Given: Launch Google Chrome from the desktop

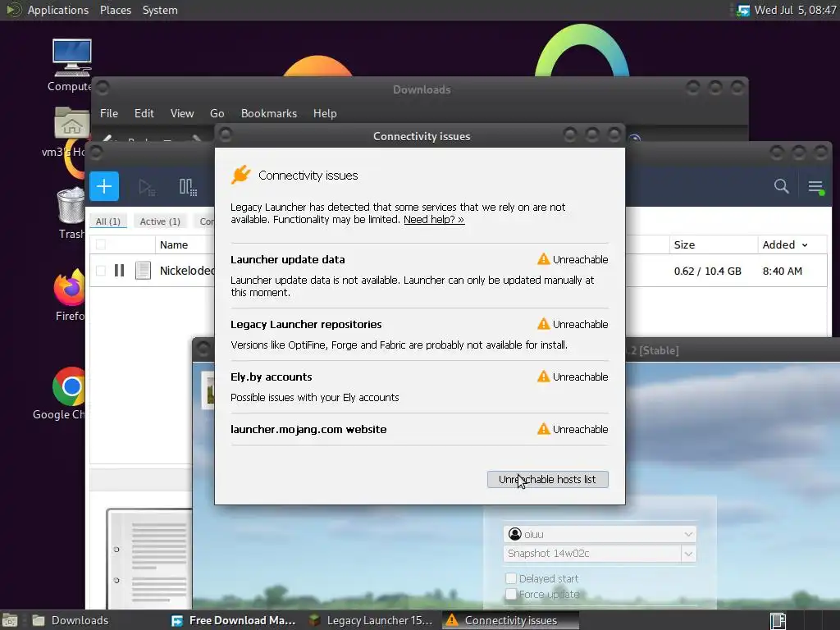Looking at the screenshot, I should [x=70, y=387].
